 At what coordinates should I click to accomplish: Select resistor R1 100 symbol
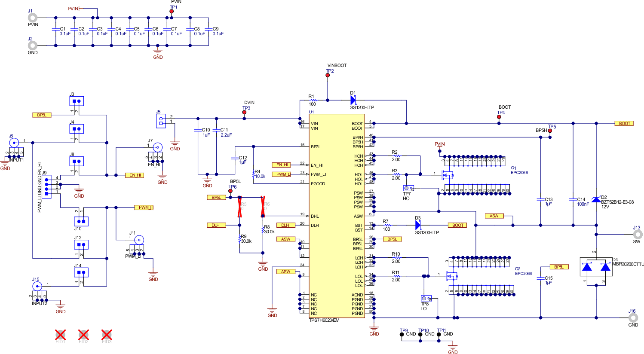(x=313, y=100)
